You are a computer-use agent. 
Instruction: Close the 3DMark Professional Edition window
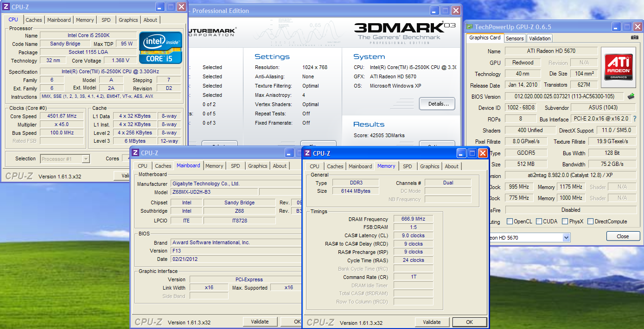[456, 10]
